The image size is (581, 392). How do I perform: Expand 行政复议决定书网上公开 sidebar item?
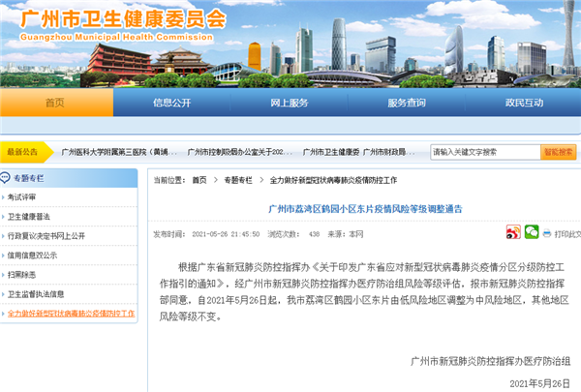coord(46,236)
